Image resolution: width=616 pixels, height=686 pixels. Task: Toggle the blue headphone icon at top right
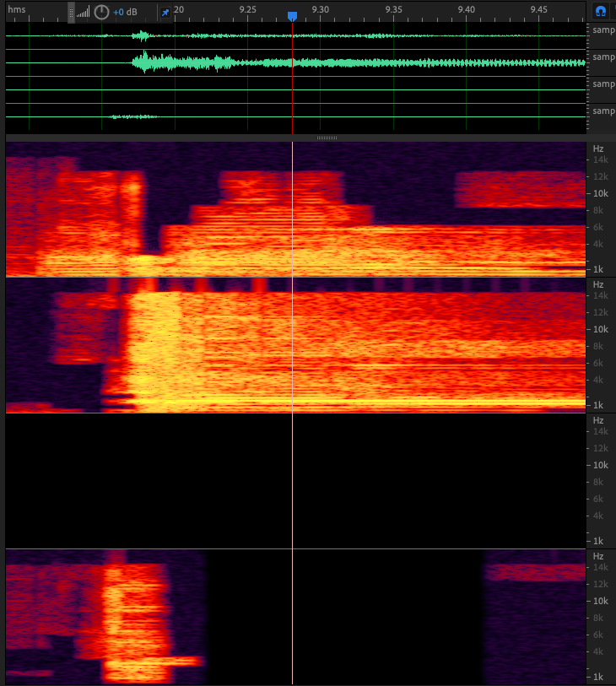click(600, 12)
